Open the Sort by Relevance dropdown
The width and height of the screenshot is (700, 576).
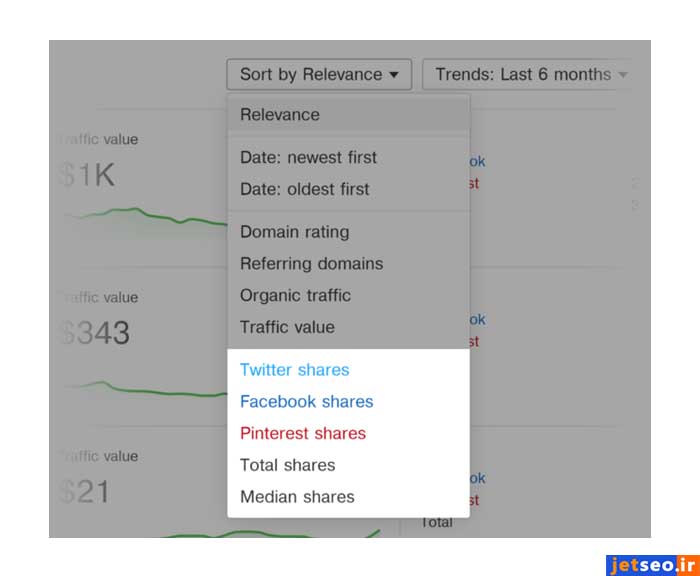coord(319,75)
